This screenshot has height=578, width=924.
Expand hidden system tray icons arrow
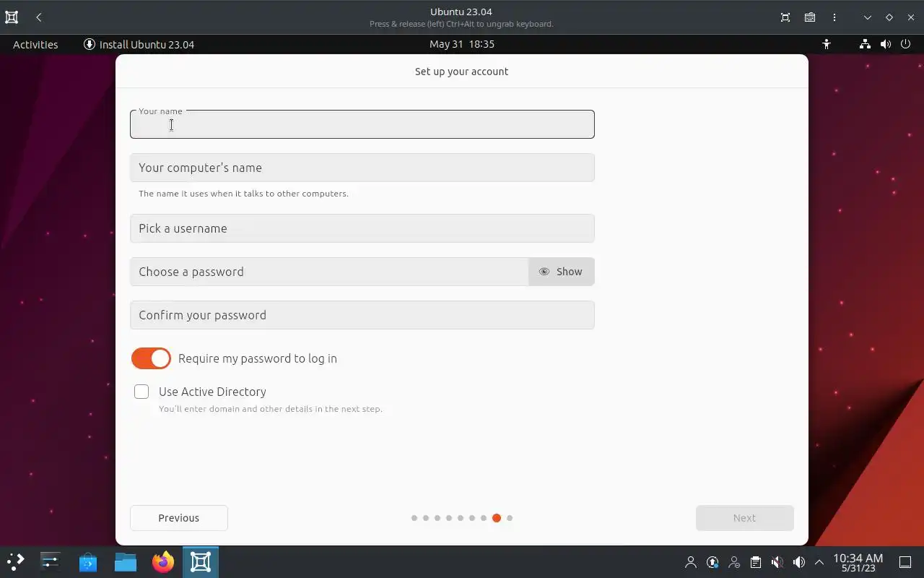[x=819, y=562]
